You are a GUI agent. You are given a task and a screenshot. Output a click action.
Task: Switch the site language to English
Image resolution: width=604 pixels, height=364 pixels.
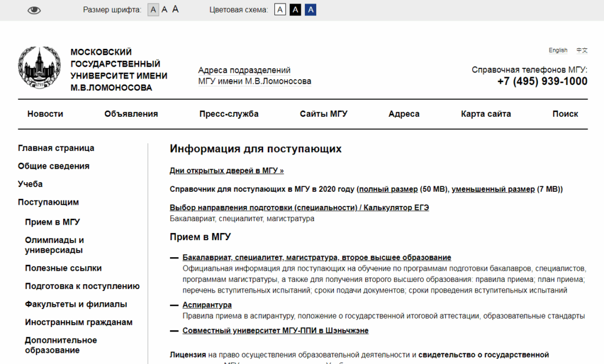point(557,50)
